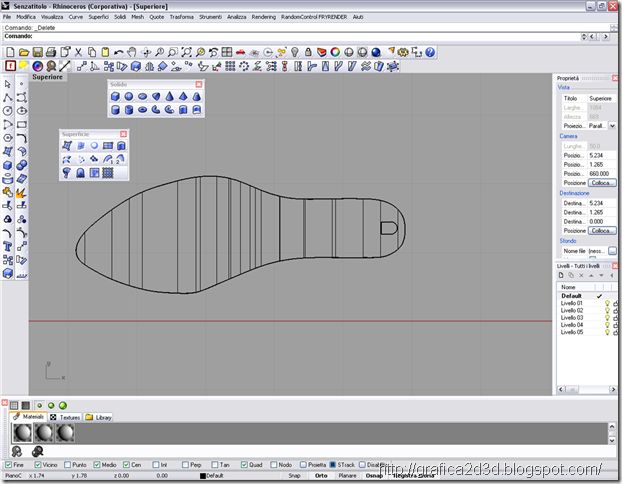Enable the Punto osnap checkbox

(x=67, y=465)
